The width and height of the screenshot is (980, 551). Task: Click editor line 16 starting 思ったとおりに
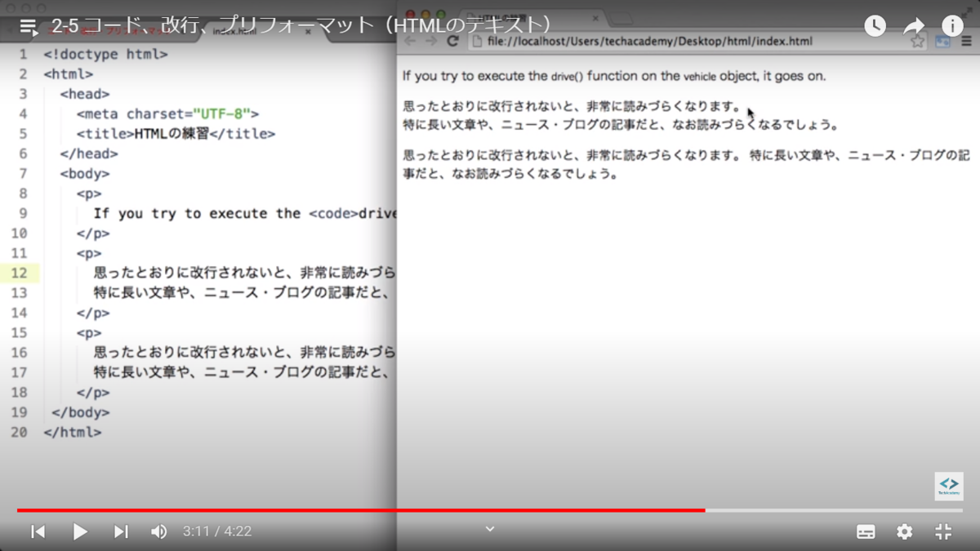(244, 352)
